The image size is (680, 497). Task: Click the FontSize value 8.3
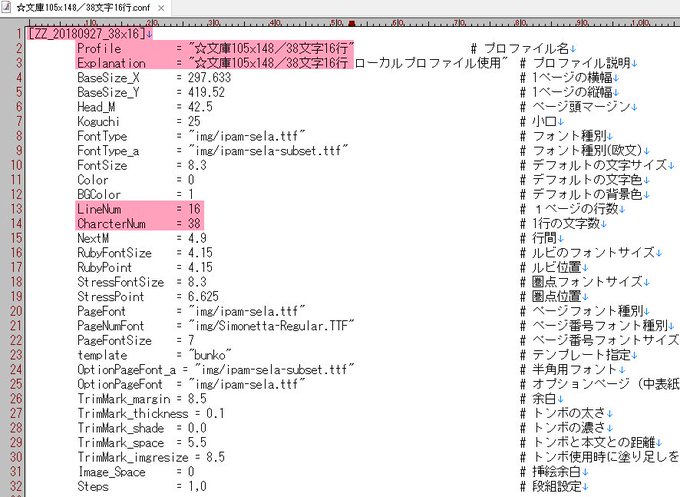coord(197,165)
